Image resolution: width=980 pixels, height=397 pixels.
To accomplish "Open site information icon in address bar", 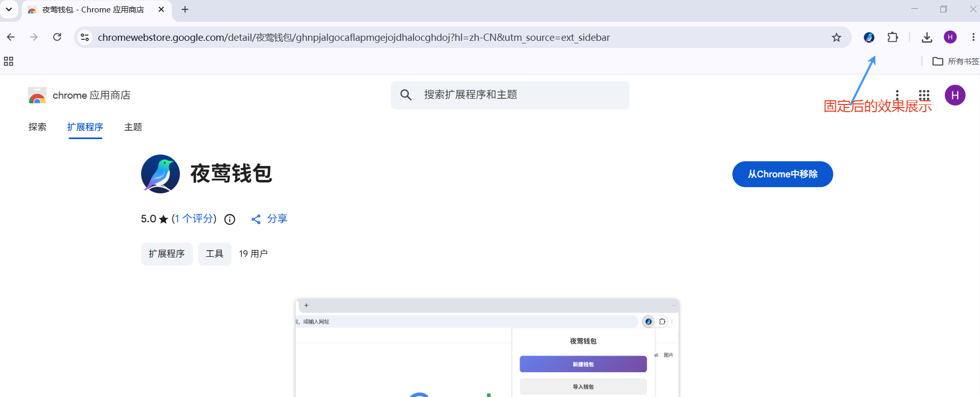I will click(85, 37).
